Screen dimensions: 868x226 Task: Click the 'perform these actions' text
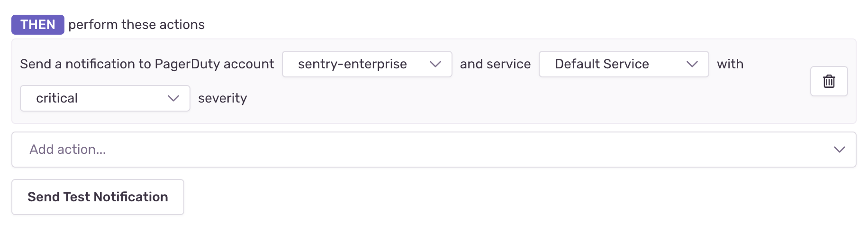(136, 25)
